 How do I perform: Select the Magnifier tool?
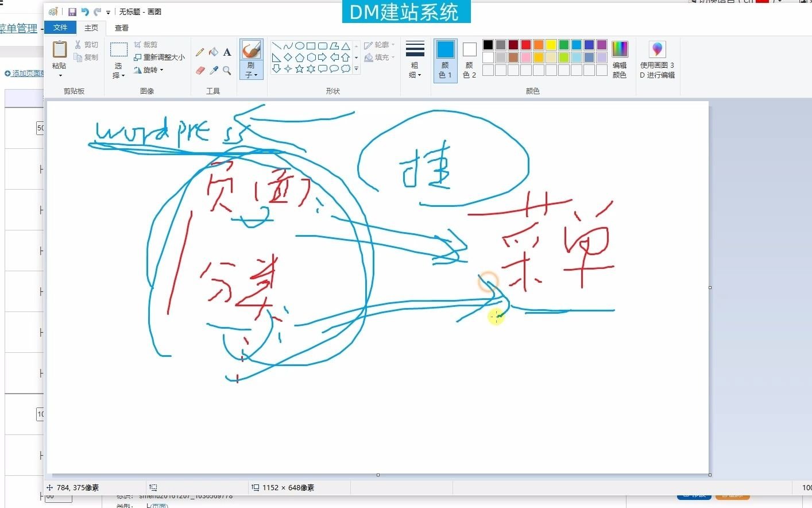(x=227, y=70)
